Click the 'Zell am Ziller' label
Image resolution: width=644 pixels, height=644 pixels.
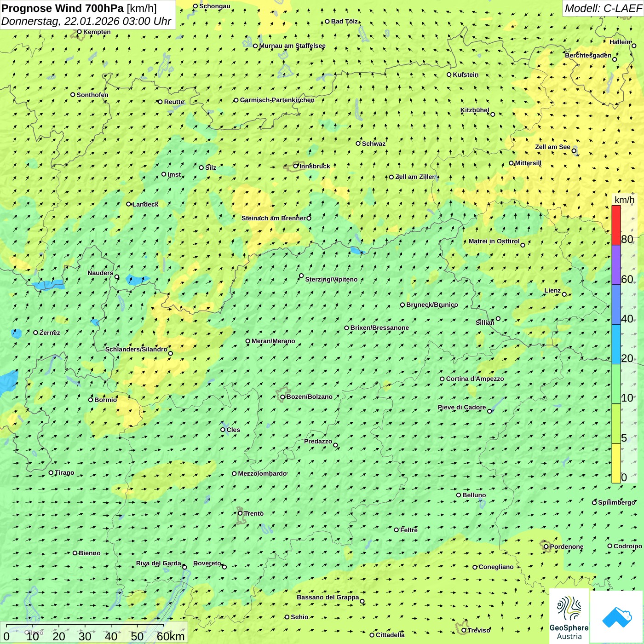(x=415, y=177)
